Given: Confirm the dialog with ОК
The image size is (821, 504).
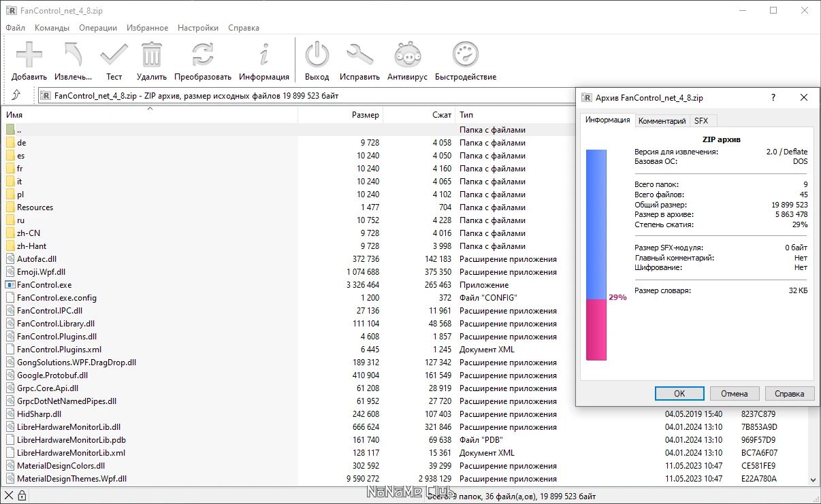Looking at the screenshot, I should coord(678,393).
